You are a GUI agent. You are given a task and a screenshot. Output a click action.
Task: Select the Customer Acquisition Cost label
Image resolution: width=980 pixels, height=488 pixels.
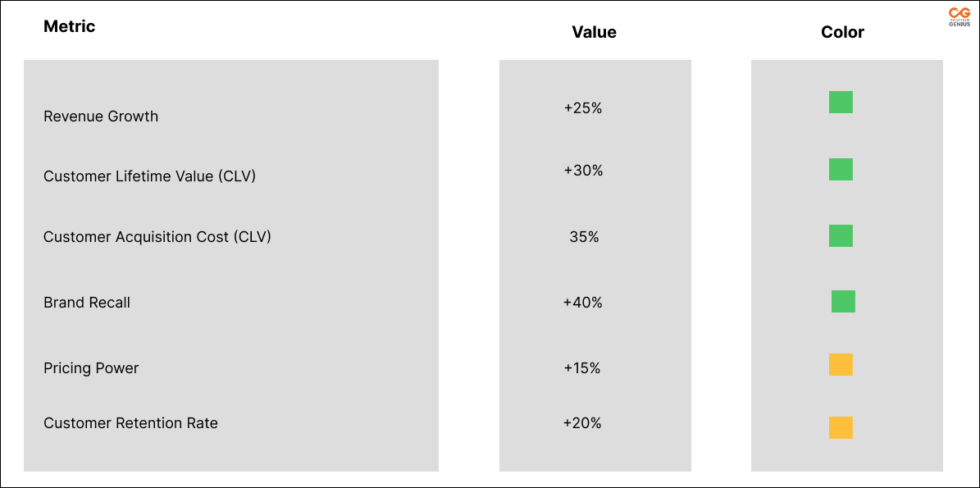click(157, 237)
